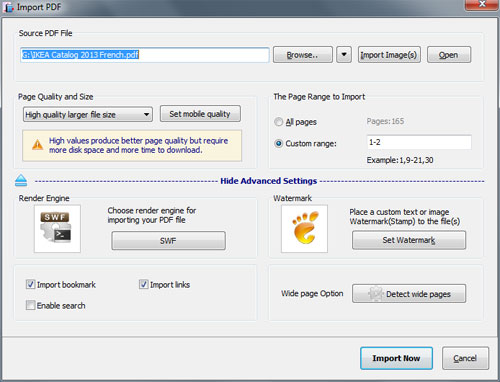Screen dimensions: 500x382
Task: Click the SWF render engine icon
Action: click(x=57, y=229)
